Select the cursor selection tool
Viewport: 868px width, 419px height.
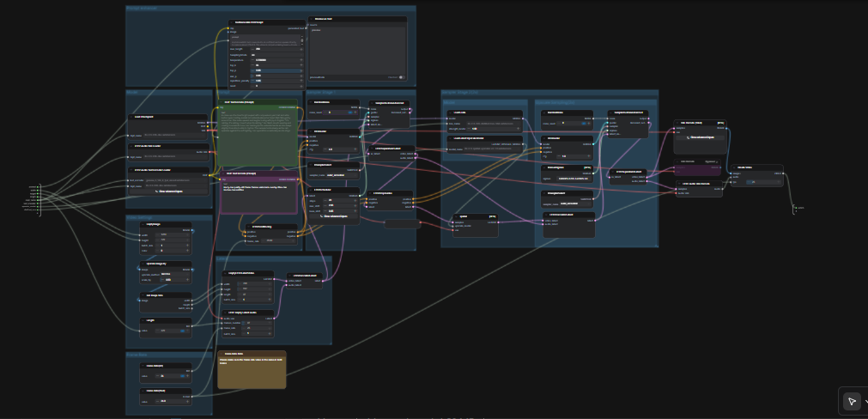852,401
